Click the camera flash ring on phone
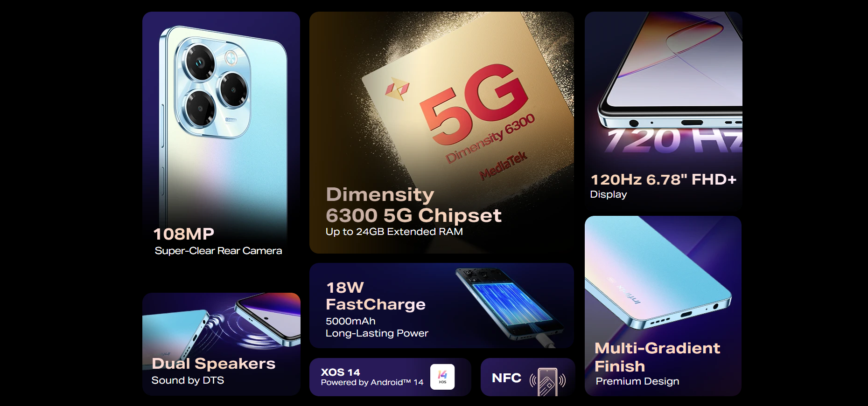 231,58
